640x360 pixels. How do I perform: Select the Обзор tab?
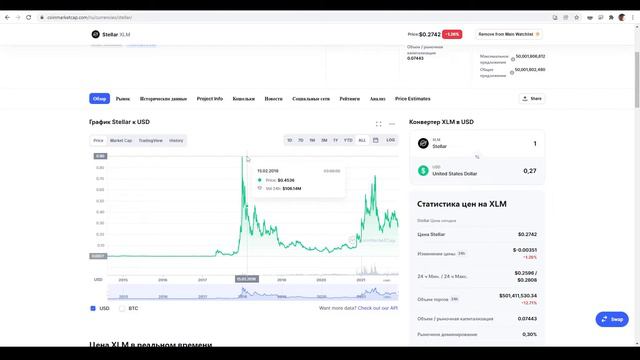pos(99,99)
